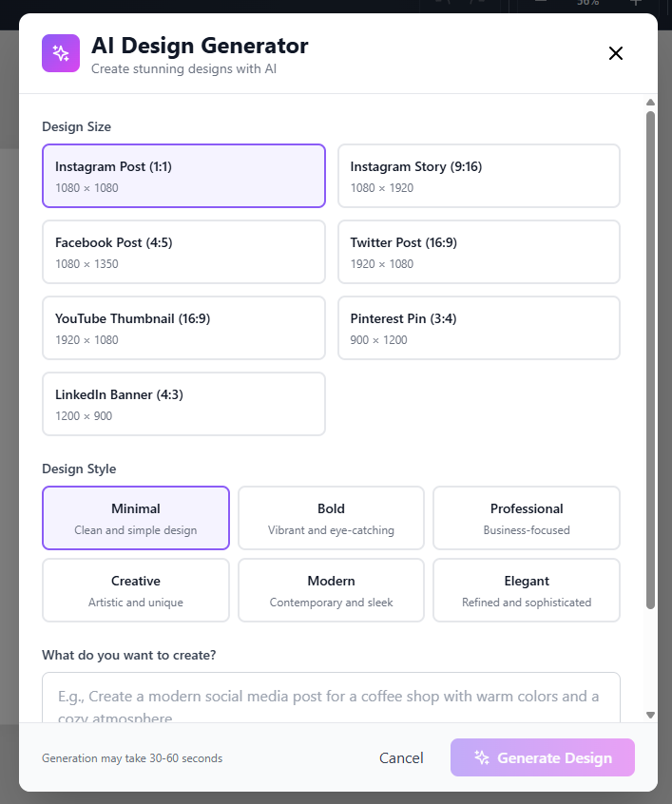Pick the Creative design style
This screenshot has height=804, width=672.
point(136,590)
